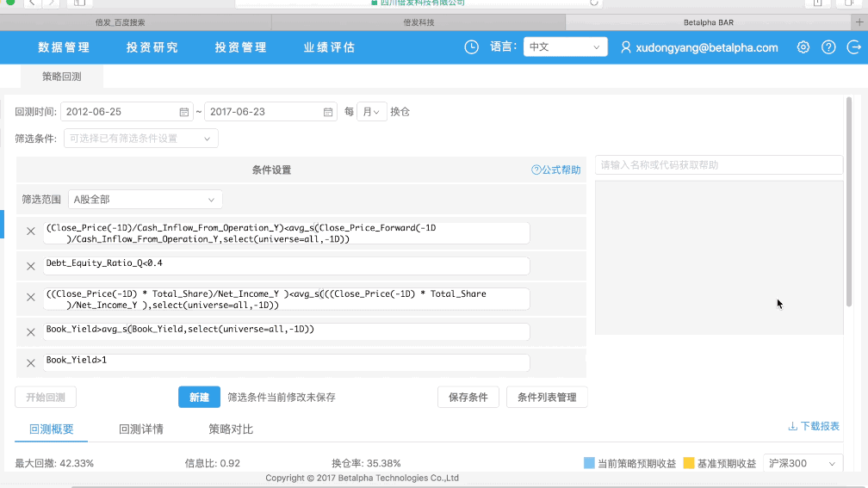Viewport: 868px width, 488px height.
Task: Click the Debt_Equity_Ratio_Q condition input
Action: pos(286,266)
